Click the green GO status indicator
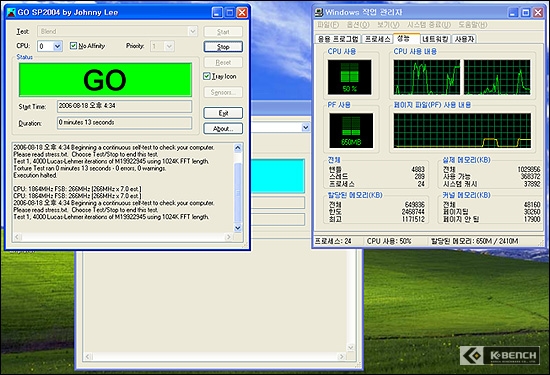This screenshot has height=375, width=550. [x=105, y=80]
